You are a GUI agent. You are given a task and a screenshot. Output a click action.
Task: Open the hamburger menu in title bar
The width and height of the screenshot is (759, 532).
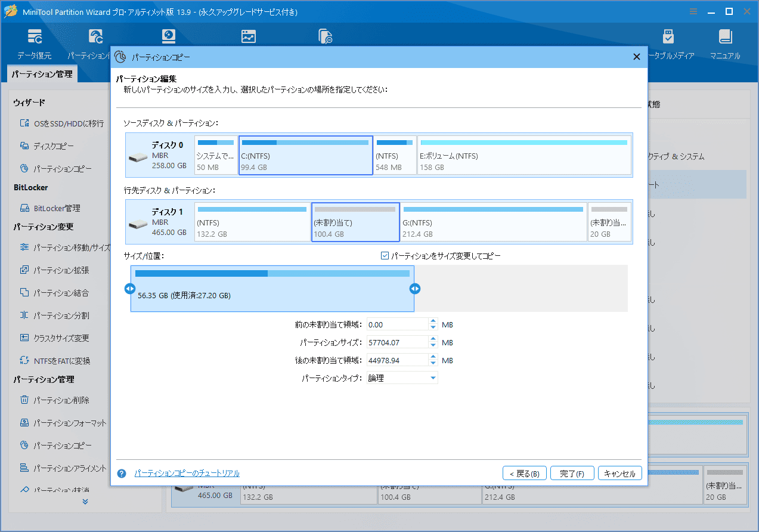point(693,11)
